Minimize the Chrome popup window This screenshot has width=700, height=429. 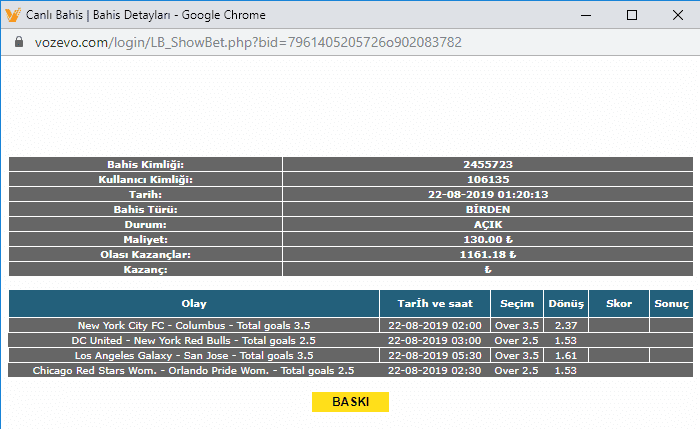[586, 15]
